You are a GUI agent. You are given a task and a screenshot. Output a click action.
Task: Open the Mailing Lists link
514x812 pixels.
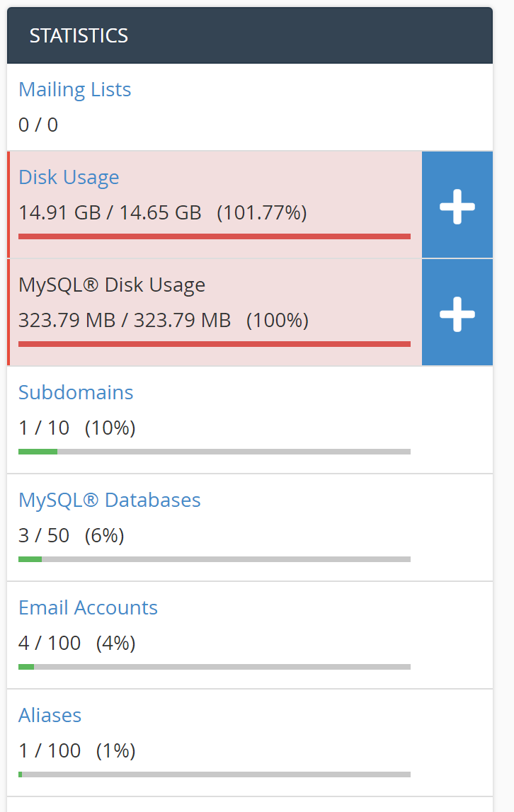pyautogui.click(x=74, y=90)
